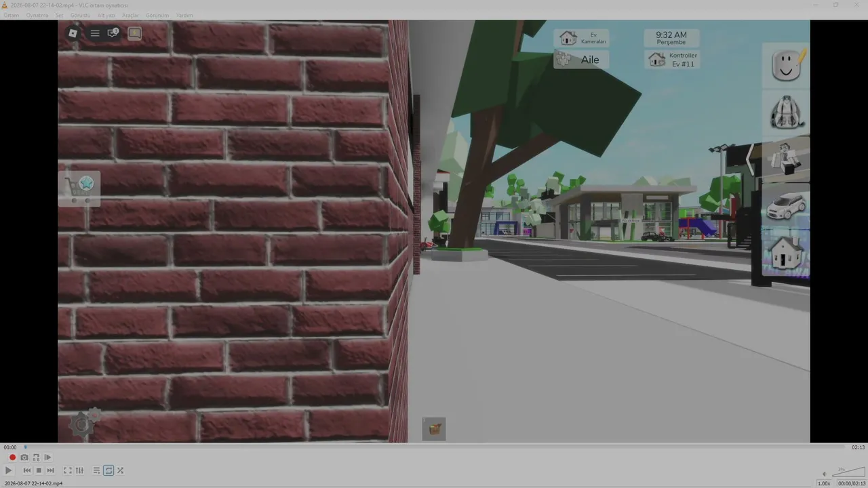Maximize the VLC window
This screenshot has height=488, width=868.
[x=835, y=5]
